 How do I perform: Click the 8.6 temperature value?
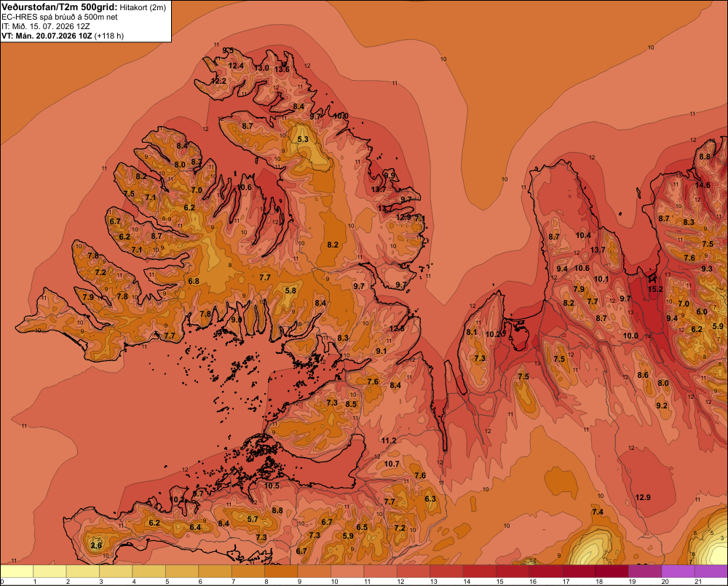[x=643, y=375]
